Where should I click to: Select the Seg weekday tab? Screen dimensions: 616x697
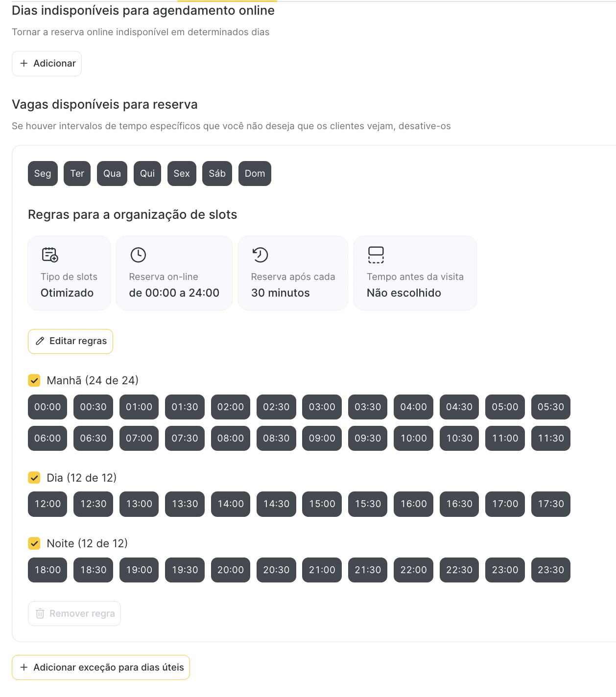pyautogui.click(x=43, y=174)
